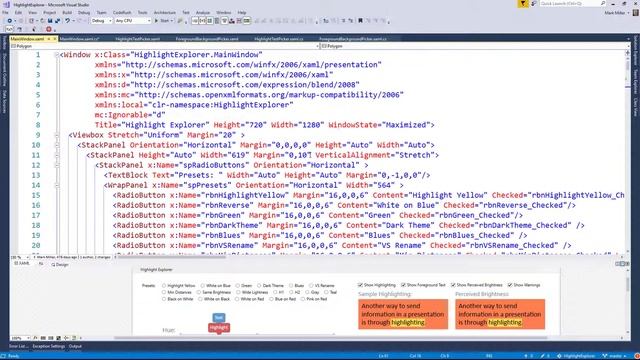Click the Undo toolbar icon
This screenshot has width=640, height=360.
(67, 20)
